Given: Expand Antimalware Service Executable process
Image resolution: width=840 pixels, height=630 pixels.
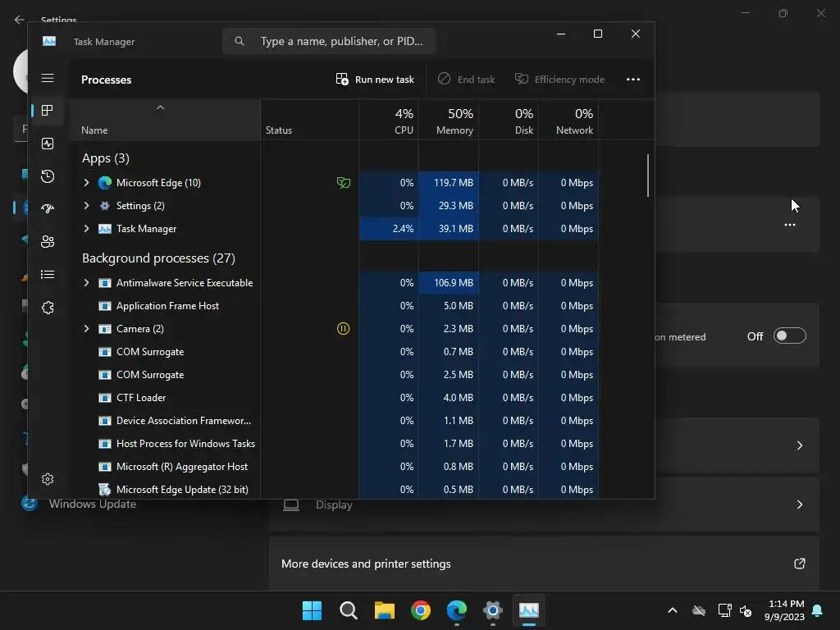Looking at the screenshot, I should 86,283.
